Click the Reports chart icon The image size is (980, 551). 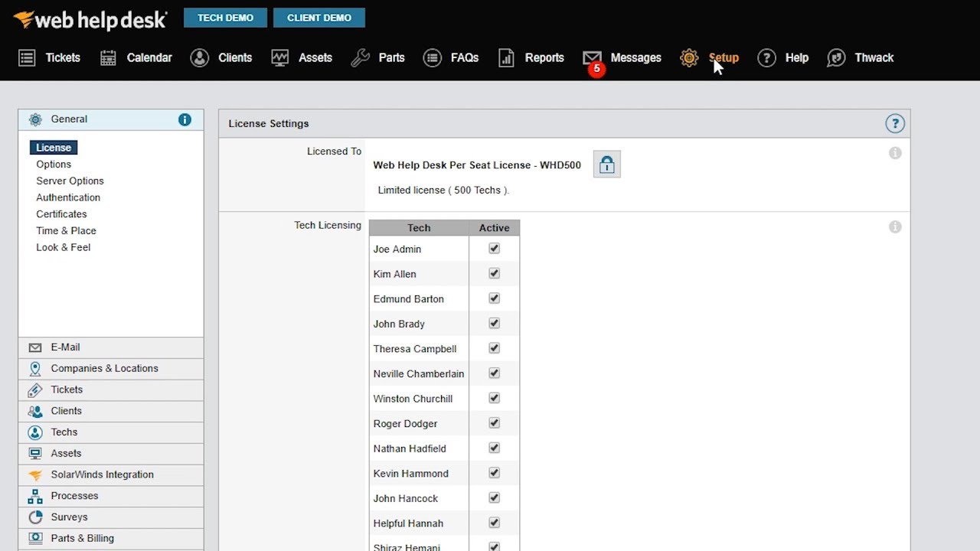click(506, 58)
